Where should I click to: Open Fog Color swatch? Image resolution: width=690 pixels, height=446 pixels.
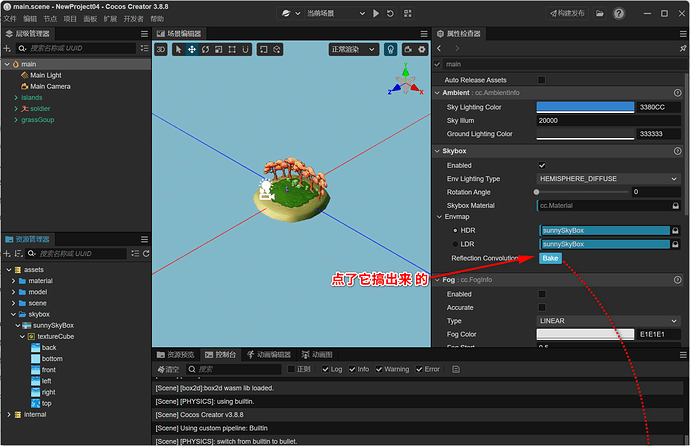point(585,334)
